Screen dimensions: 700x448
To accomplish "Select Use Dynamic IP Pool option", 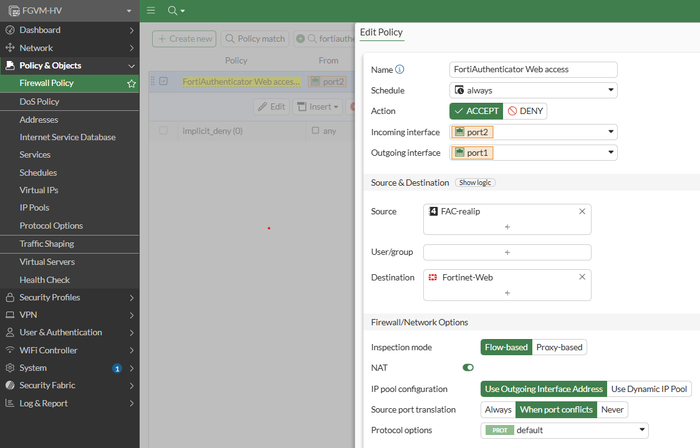I will [x=649, y=389].
